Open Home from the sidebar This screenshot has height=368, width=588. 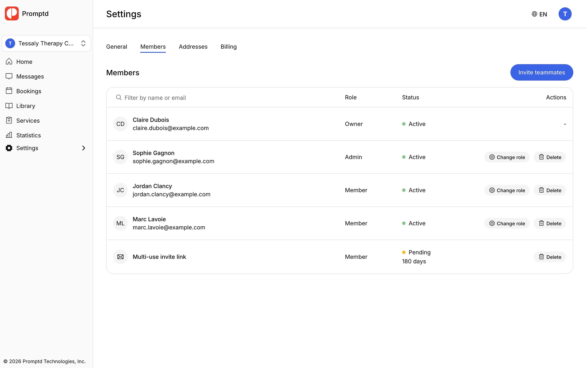24,62
